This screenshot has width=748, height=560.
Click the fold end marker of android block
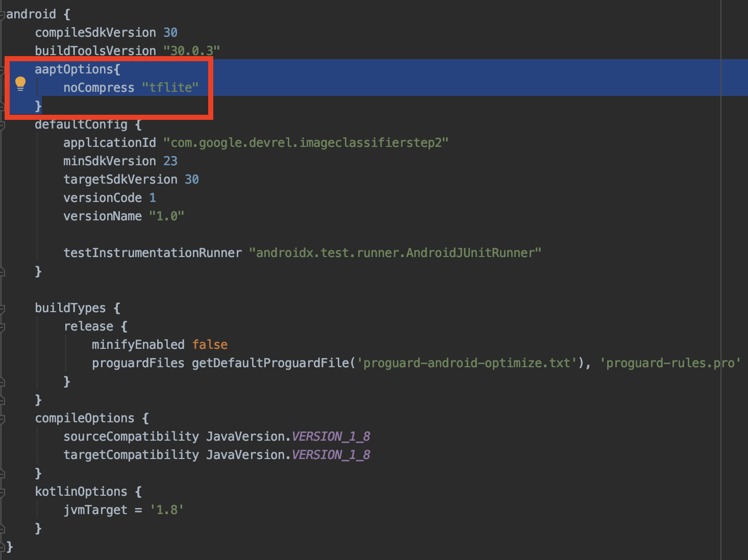tap(2, 547)
